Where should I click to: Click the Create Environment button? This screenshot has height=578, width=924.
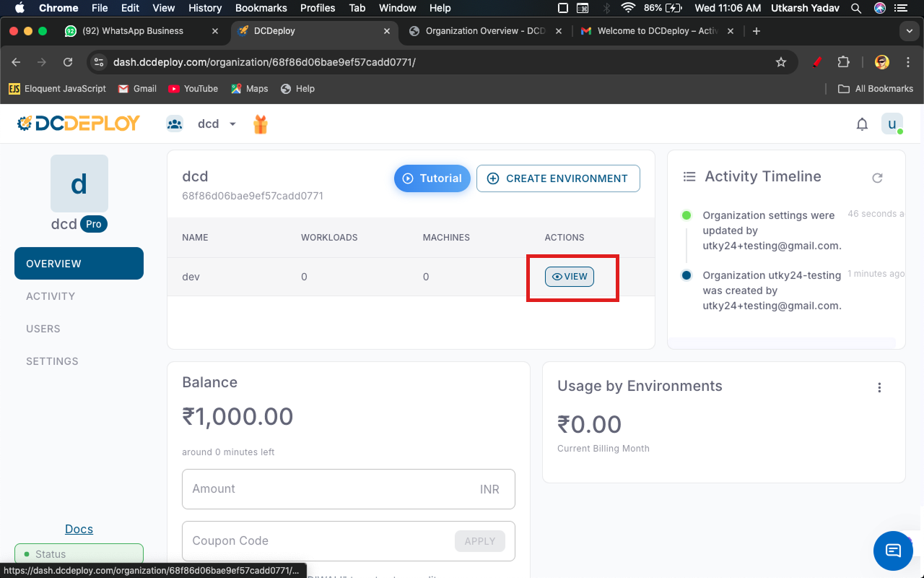pos(558,178)
